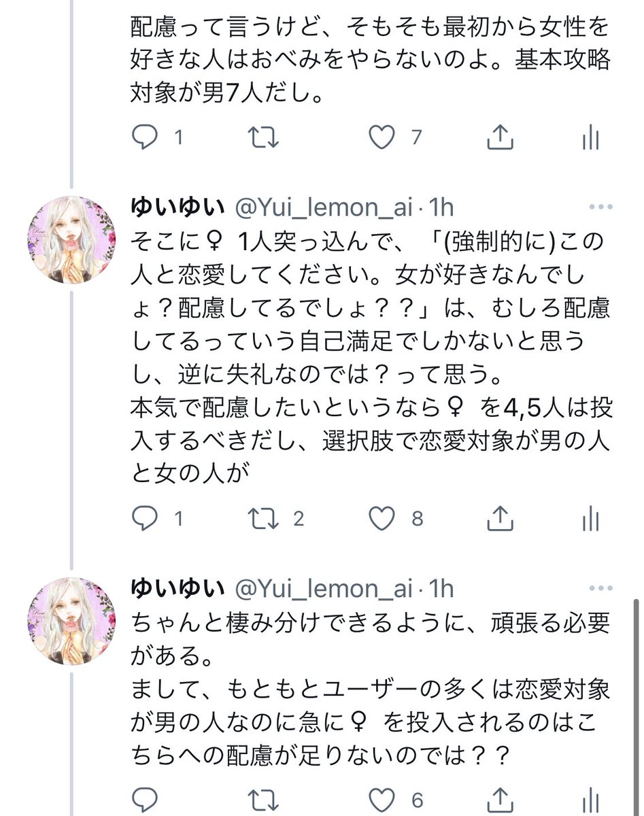This screenshot has height=816, width=644.
Task: Reply to the top tweet with 7 likes
Action: pos(144,138)
